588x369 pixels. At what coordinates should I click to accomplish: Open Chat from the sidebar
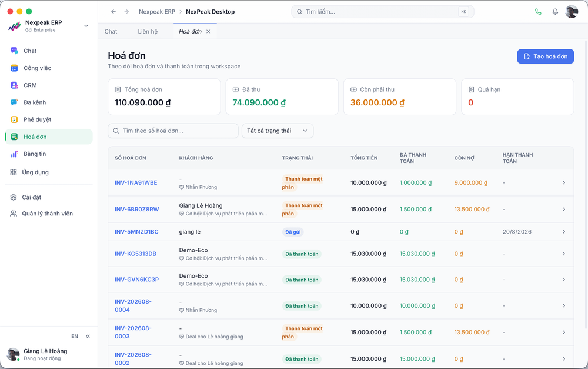tap(49, 51)
